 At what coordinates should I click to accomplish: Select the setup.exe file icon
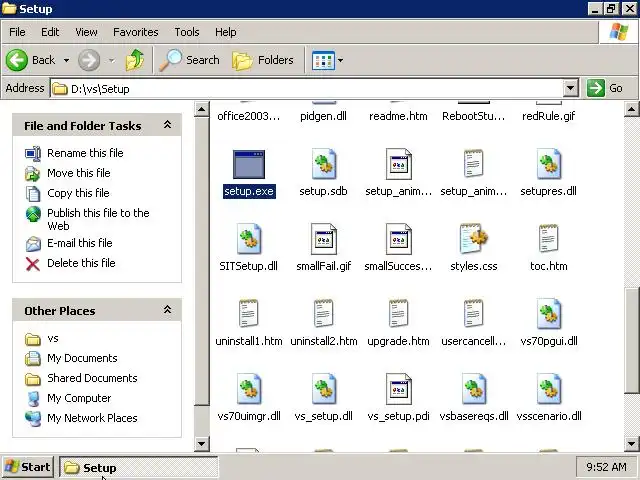point(249,164)
